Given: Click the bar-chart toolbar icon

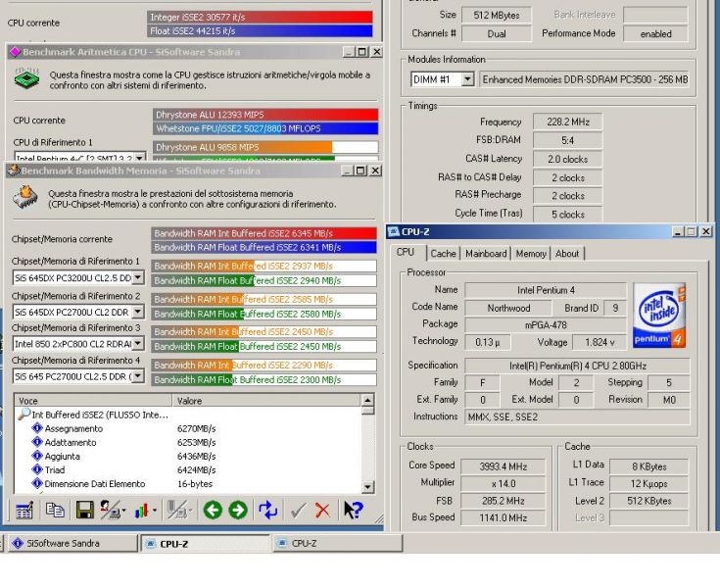Looking at the screenshot, I should point(141,511).
